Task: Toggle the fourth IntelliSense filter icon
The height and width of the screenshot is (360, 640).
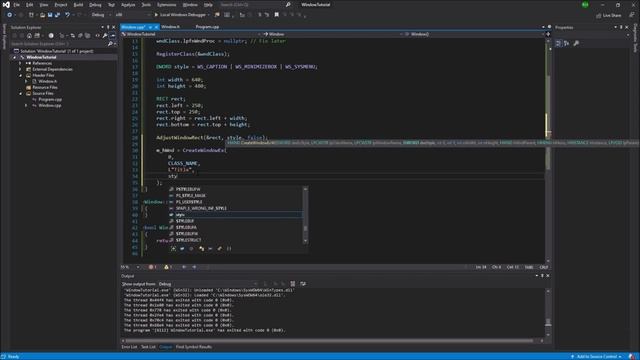Action: pos(201,249)
